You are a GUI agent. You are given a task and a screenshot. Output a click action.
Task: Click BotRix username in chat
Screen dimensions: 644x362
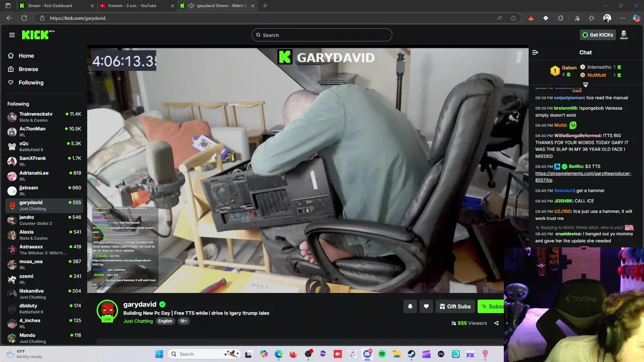pyautogui.click(x=576, y=166)
